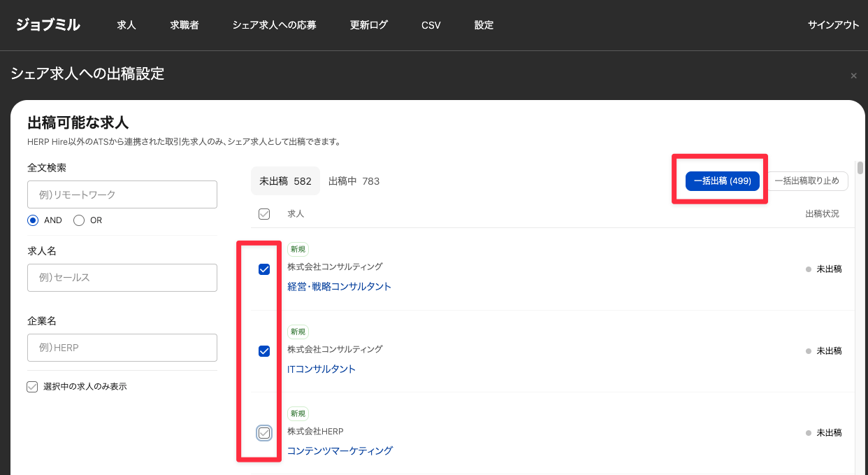This screenshot has height=475, width=868.
Task: Click the ジョブミル logo
Action: pos(48,25)
